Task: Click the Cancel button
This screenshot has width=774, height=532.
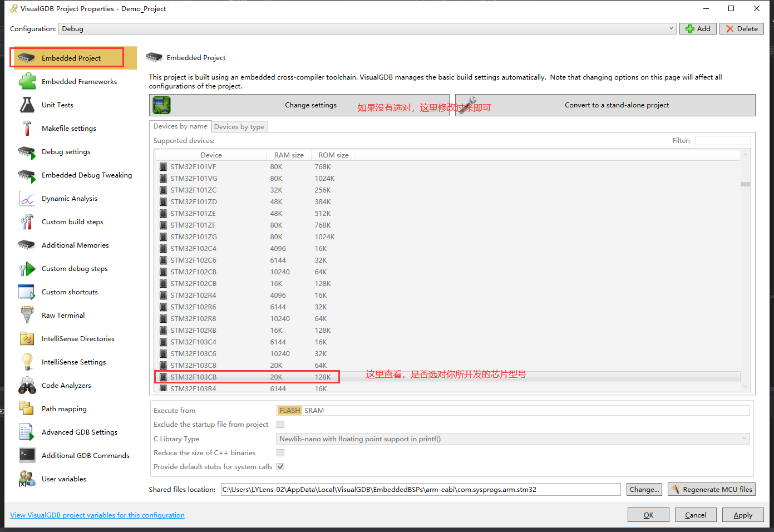Action: (696, 515)
